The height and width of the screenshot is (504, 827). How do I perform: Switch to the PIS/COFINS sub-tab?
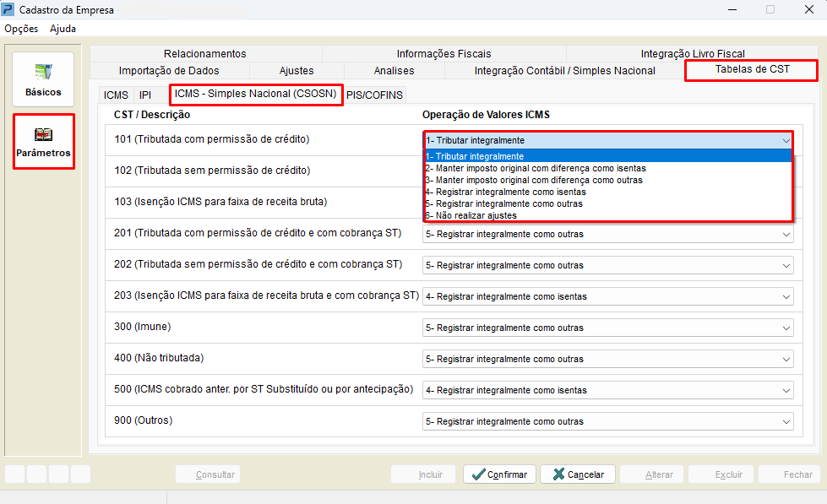(374, 95)
